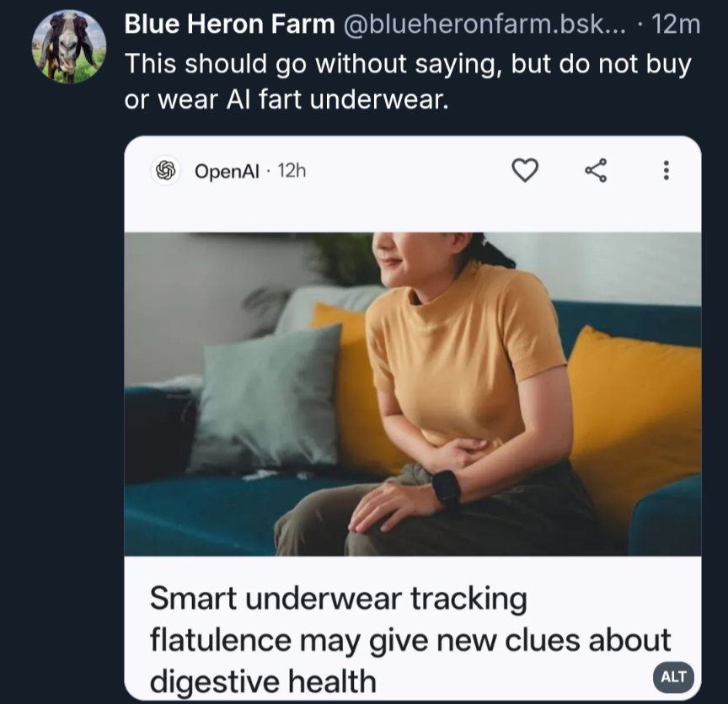Screen dimensions: 728x704
Task: Show the image ALT text badge
Action: (674, 677)
